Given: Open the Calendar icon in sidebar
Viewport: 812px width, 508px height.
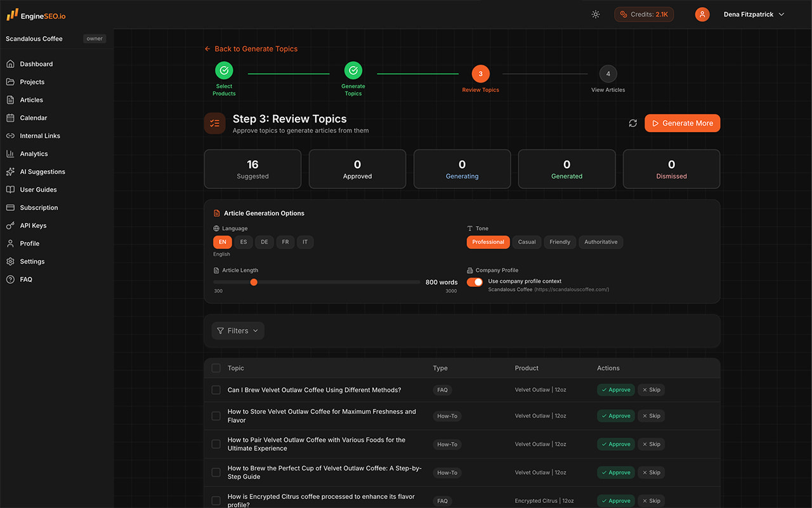Looking at the screenshot, I should coord(10,117).
